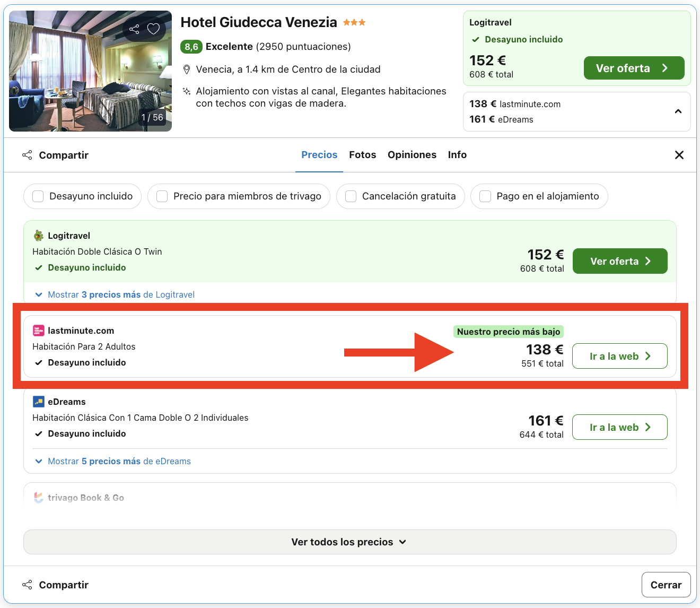Open the hotel room photo thumbnail
700x608 pixels.
pos(90,71)
